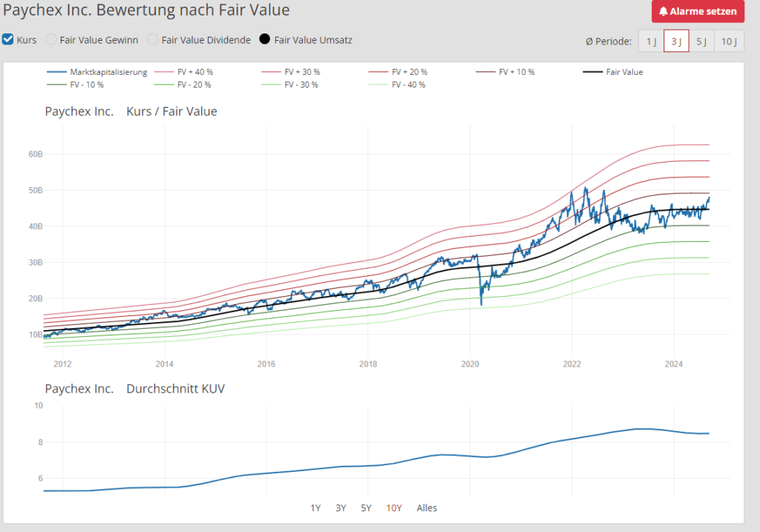Choose the 3 J period button

click(676, 41)
